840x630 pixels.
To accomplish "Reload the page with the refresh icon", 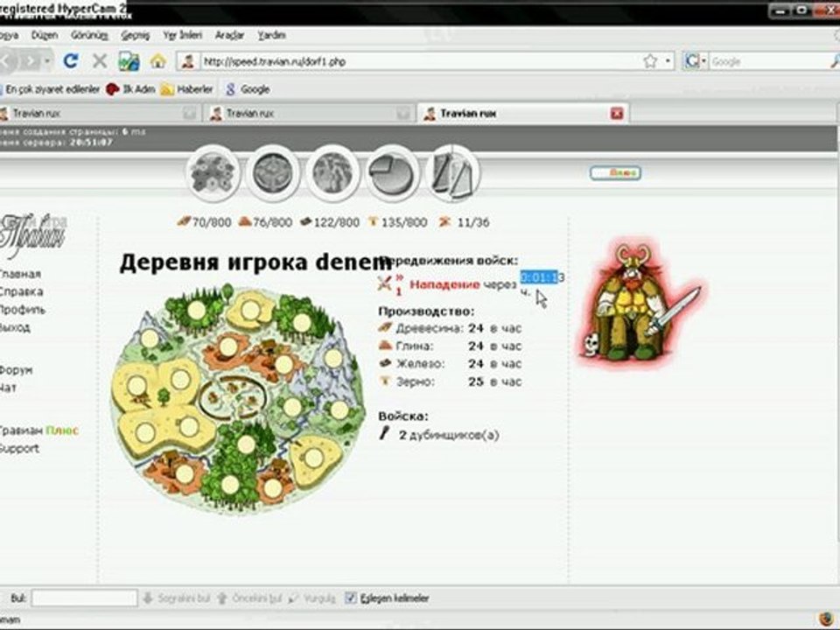I will point(71,60).
